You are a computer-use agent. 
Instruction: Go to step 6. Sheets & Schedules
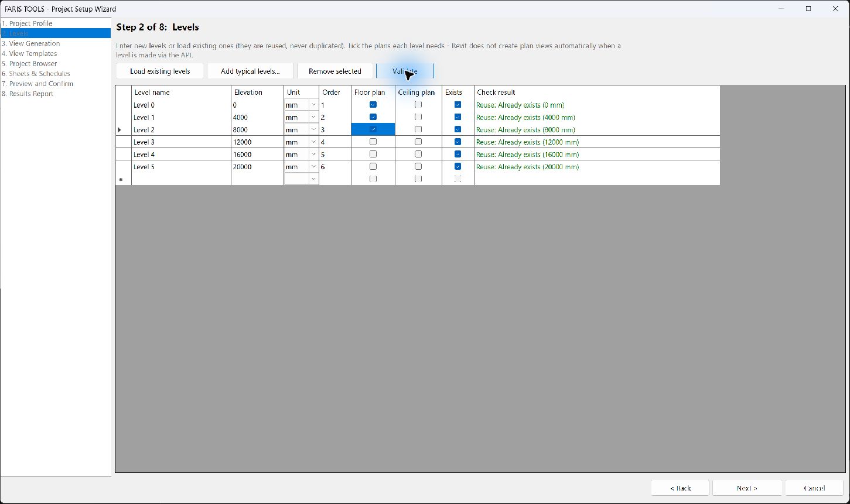coord(36,74)
